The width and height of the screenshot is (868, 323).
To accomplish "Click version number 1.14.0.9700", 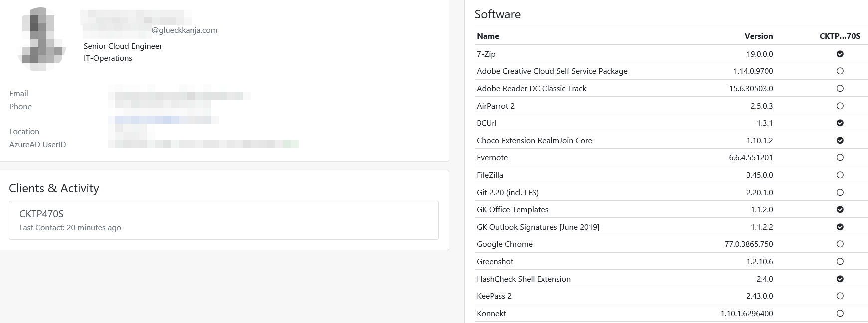I will pyautogui.click(x=753, y=71).
